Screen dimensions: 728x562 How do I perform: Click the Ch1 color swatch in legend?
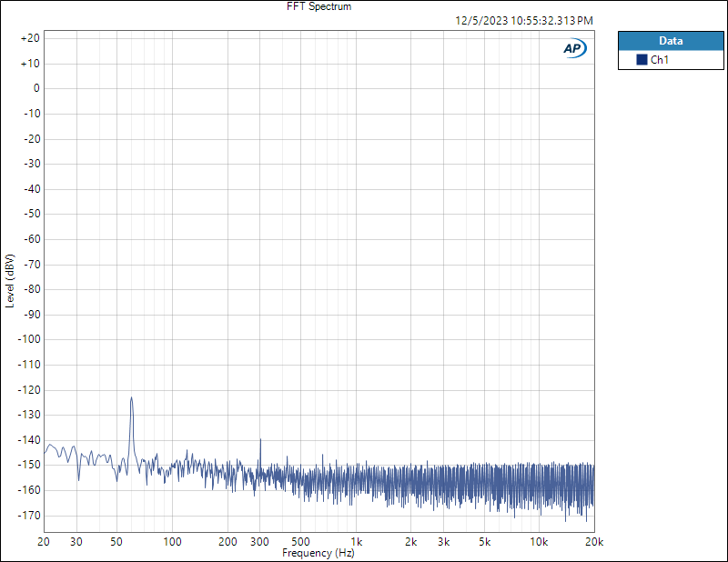click(x=642, y=59)
